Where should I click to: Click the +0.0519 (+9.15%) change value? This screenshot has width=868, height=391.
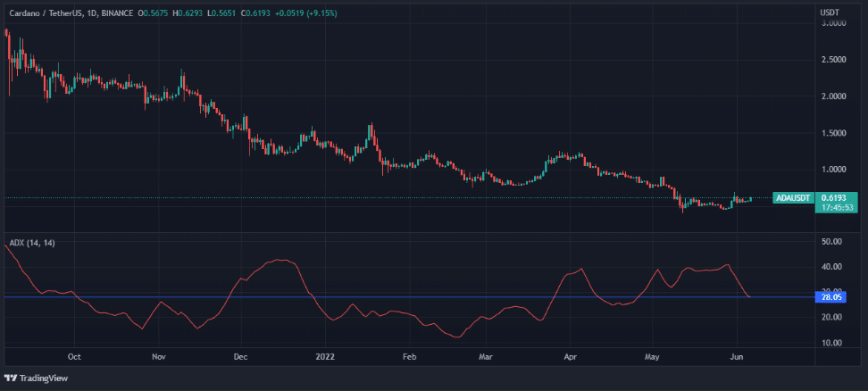(305, 12)
